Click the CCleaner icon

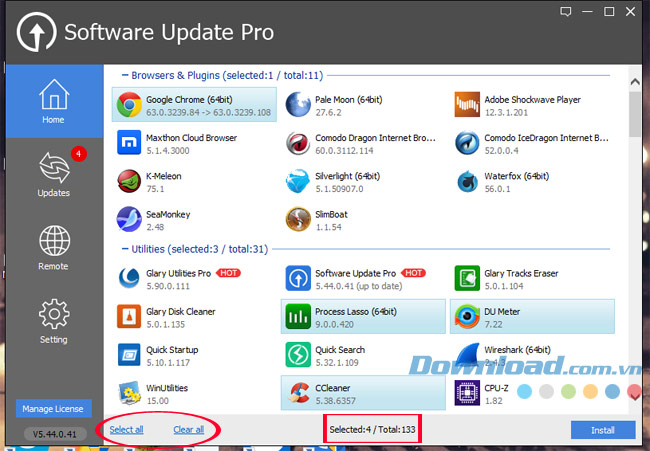click(x=298, y=393)
